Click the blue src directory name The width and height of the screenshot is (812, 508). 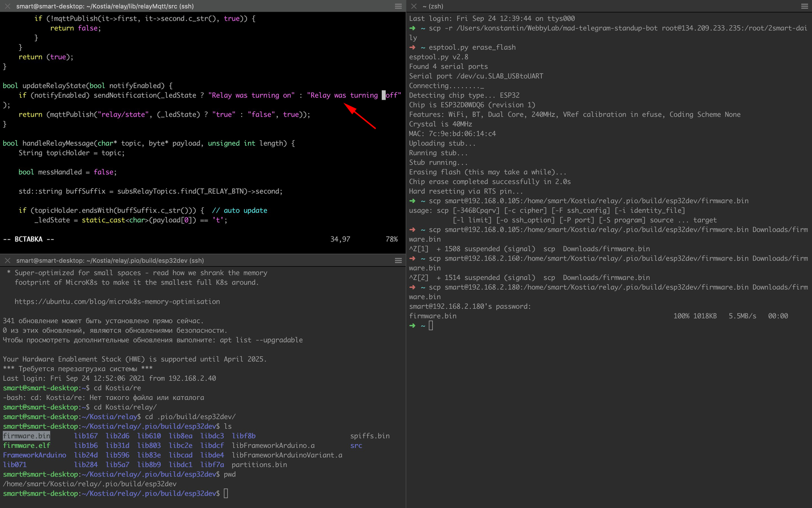356,446
